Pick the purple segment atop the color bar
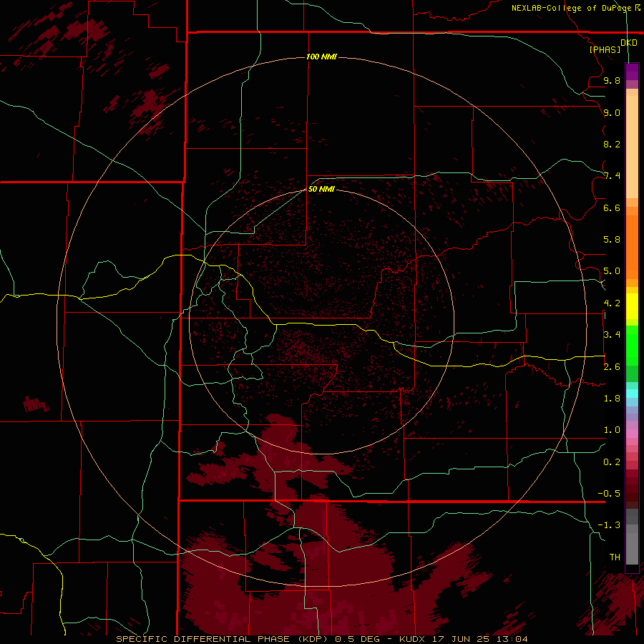 click(632, 72)
